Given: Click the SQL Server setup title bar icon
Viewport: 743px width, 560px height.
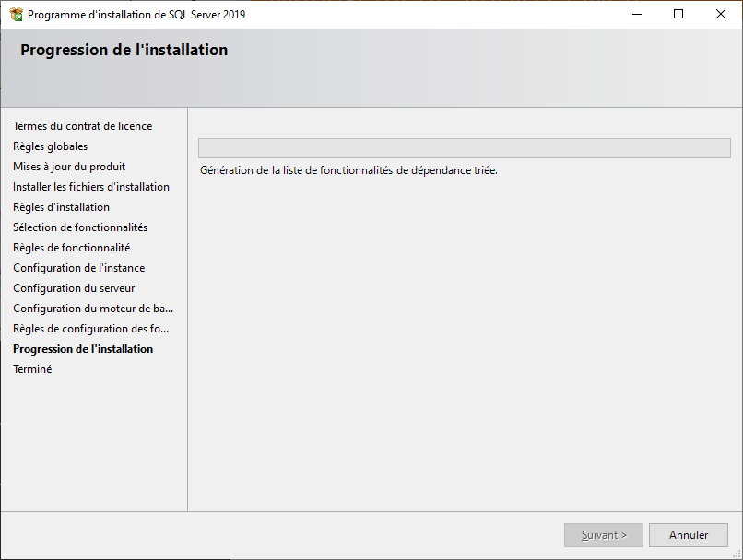Looking at the screenshot, I should click(16, 14).
